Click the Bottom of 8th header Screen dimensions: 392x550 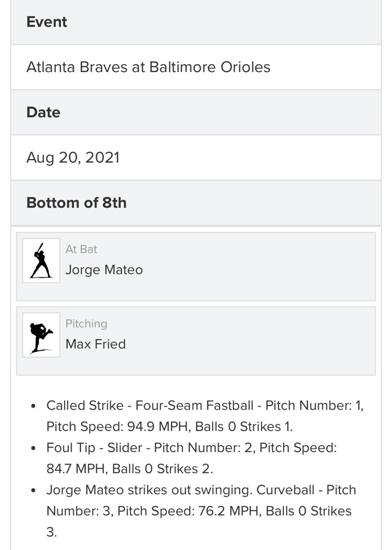(x=76, y=203)
